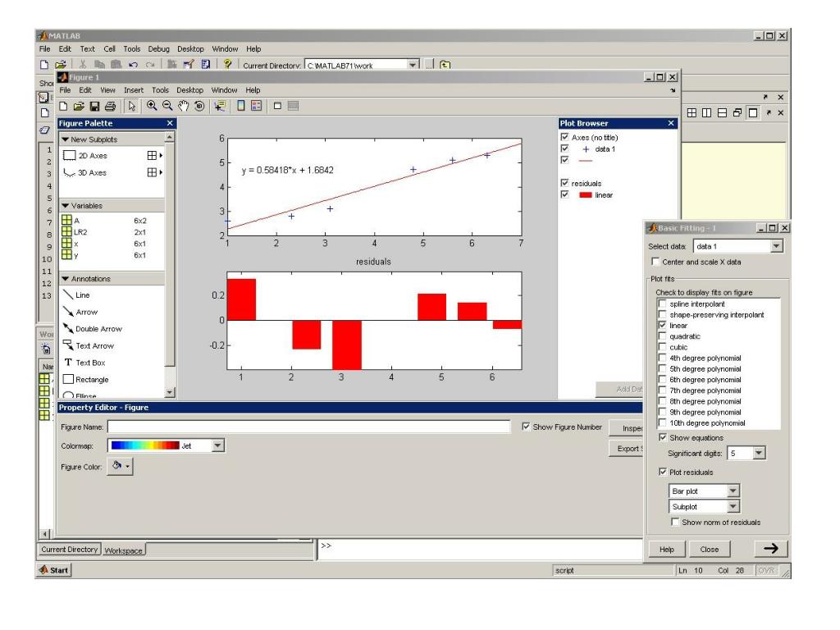The image size is (840, 630).
Task: Toggle Show Figure Number checkbox
Action: tap(526, 427)
